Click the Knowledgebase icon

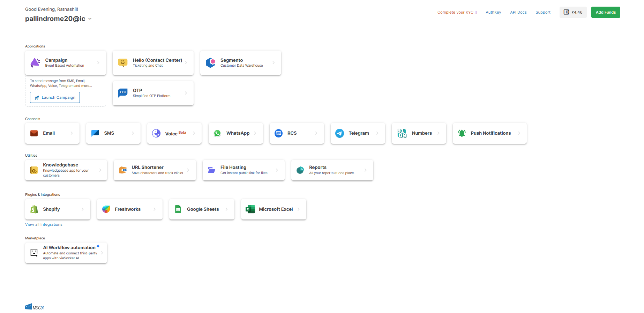tap(34, 170)
